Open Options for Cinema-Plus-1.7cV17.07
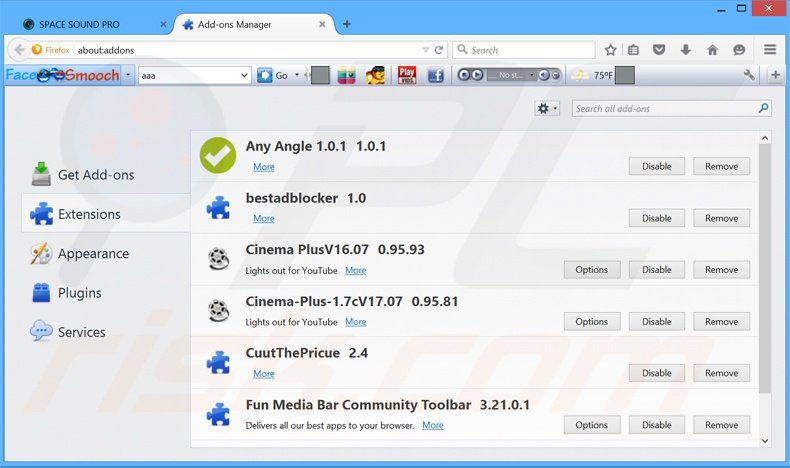Viewport: 790px width, 468px height. pos(592,321)
